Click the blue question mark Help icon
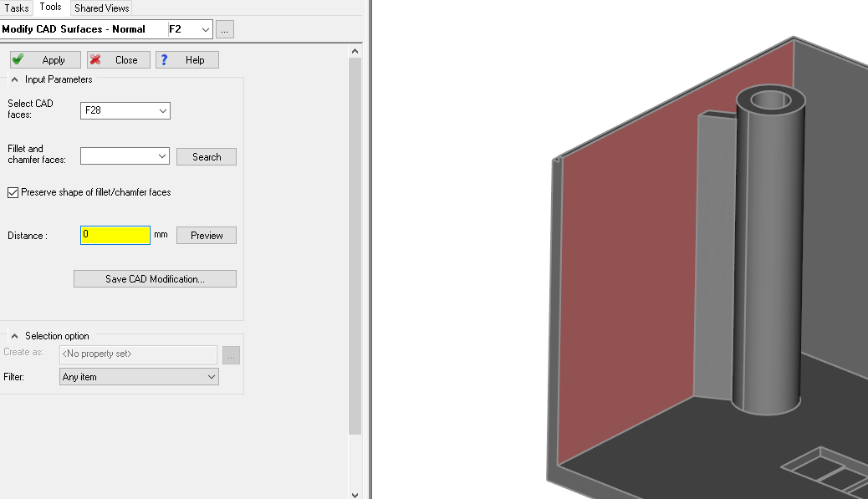868x499 pixels. tap(164, 59)
